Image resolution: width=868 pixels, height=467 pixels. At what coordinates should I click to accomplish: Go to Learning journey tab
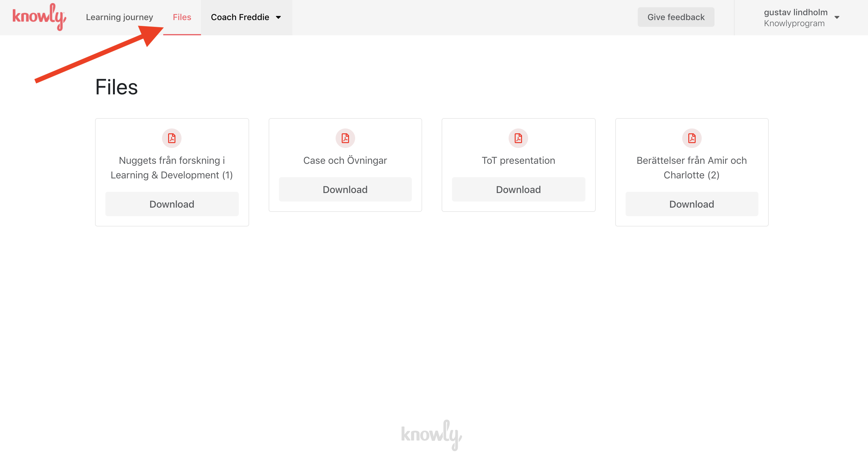(x=119, y=17)
